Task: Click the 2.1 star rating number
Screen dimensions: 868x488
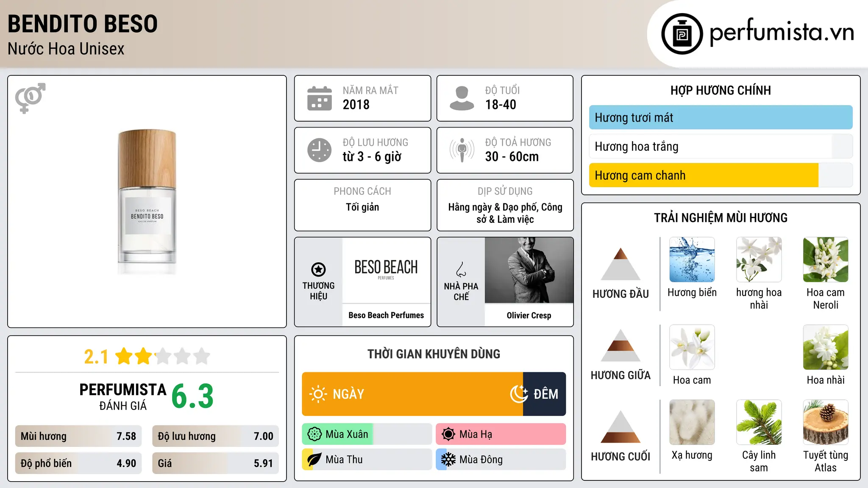Action: [96, 357]
